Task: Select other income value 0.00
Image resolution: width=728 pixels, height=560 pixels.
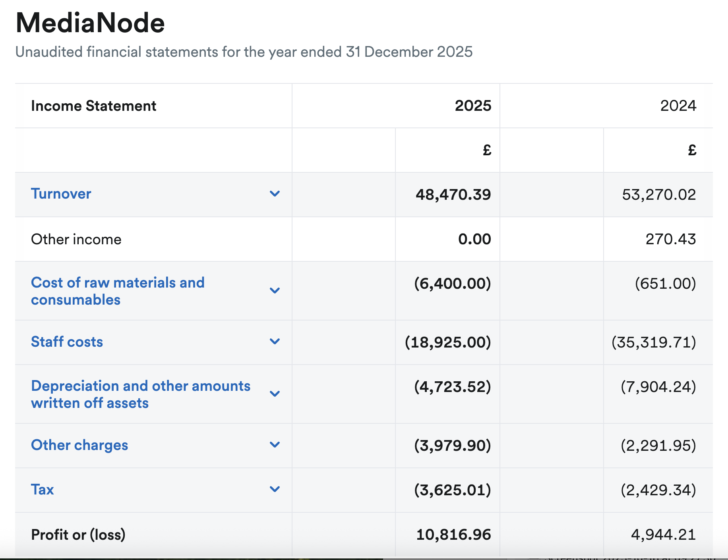Action: [474, 239]
